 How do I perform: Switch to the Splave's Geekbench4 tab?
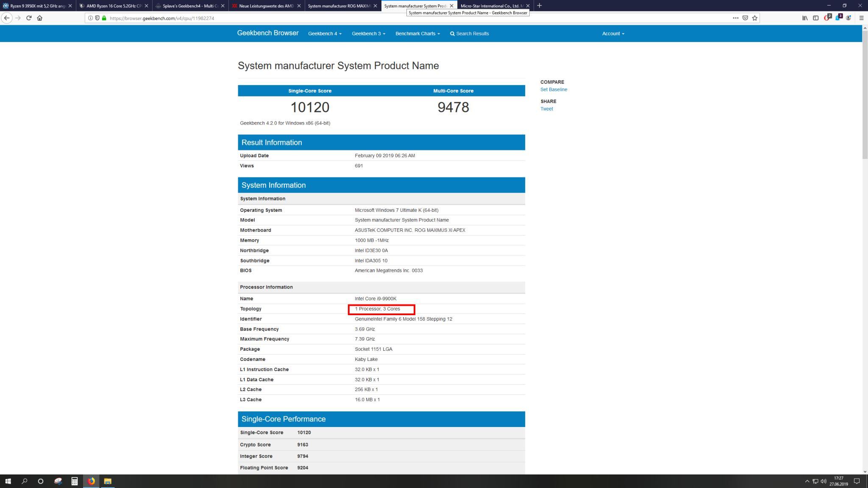tap(190, 6)
